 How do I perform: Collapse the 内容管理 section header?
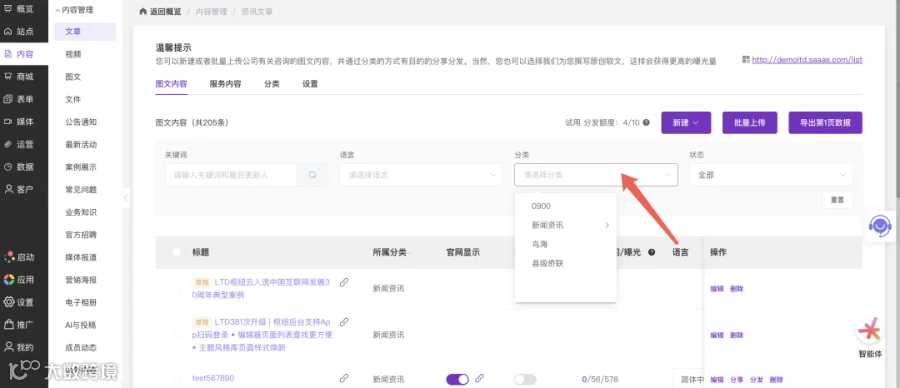75,10
